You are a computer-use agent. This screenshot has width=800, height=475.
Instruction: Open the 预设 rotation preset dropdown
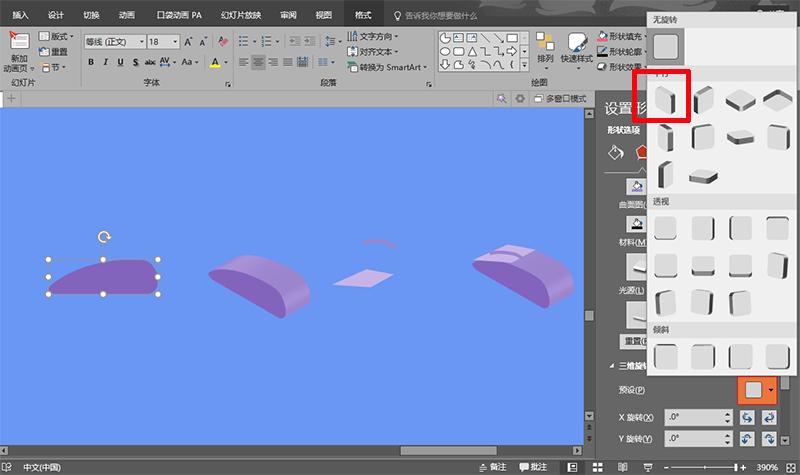(x=756, y=389)
